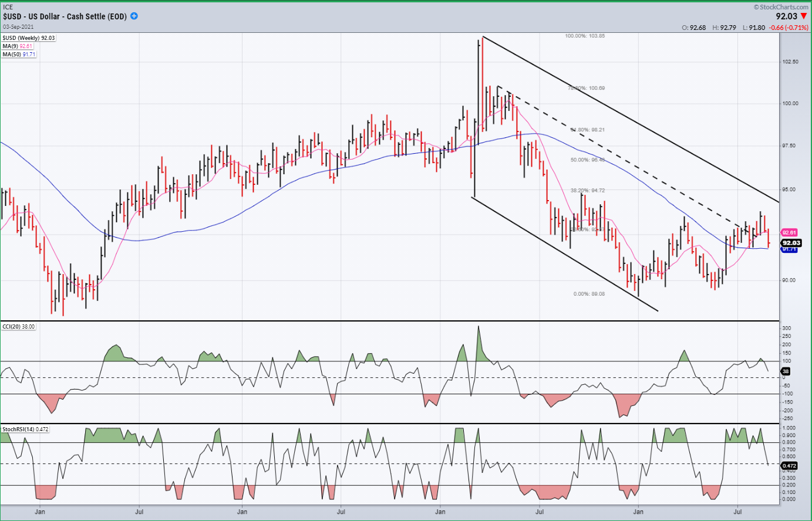Click the 95.00 price axis label
Viewport: 812px width, 521px height.
click(790, 190)
